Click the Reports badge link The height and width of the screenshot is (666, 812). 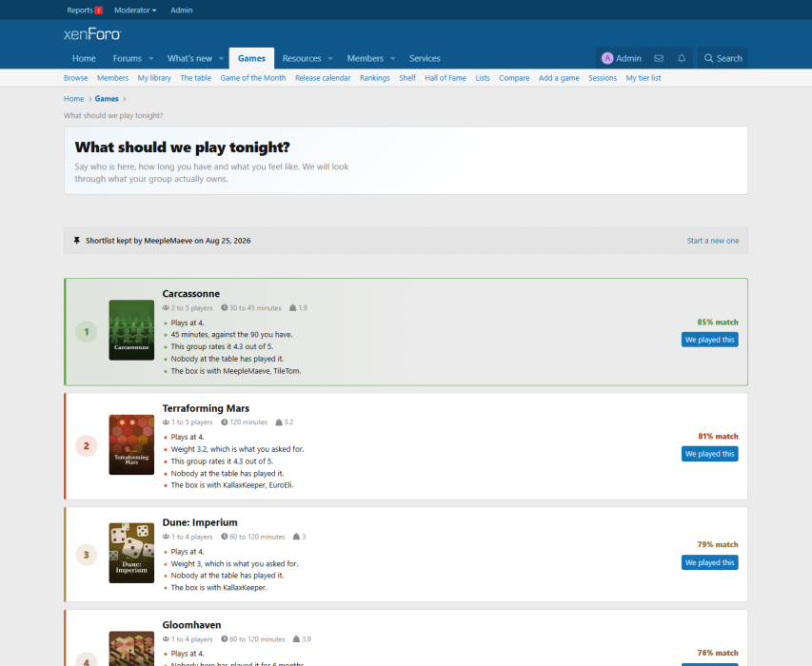(85, 10)
